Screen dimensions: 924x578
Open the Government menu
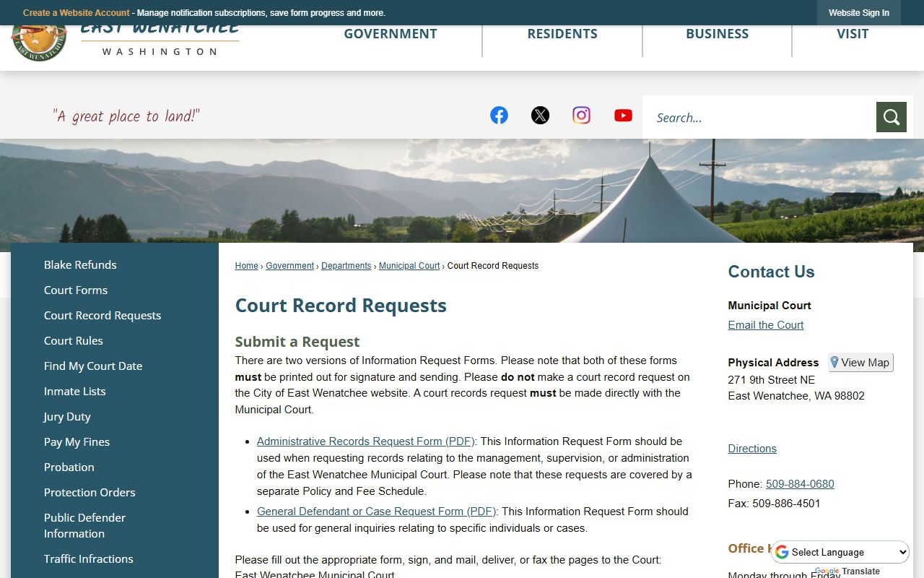click(391, 34)
